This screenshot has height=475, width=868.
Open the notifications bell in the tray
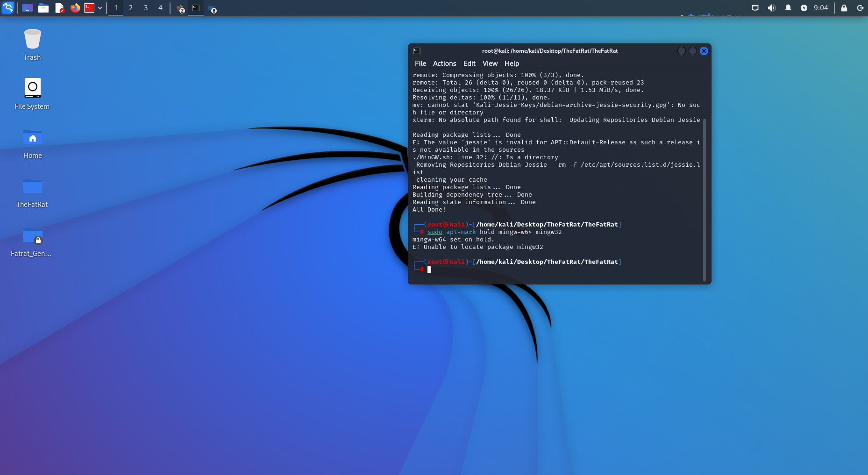point(789,8)
